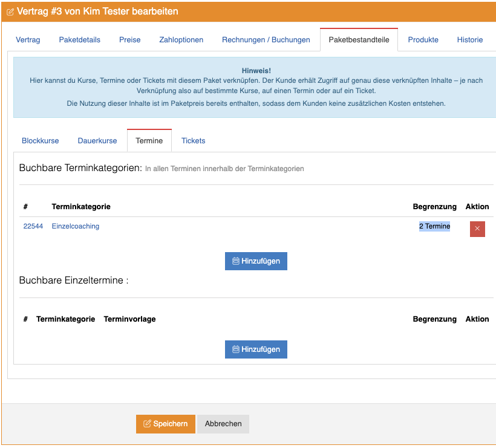Add a Terminkategorie via Hinzufügen under Terminkategorien
Image resolution: width=496 pixels, height=448 pixels.
[x=256, y=261]
